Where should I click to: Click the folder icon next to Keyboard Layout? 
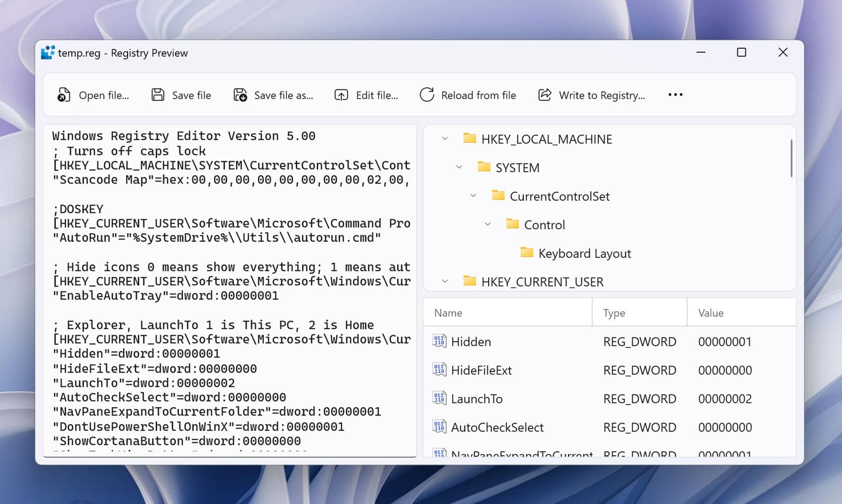[526, 253]
